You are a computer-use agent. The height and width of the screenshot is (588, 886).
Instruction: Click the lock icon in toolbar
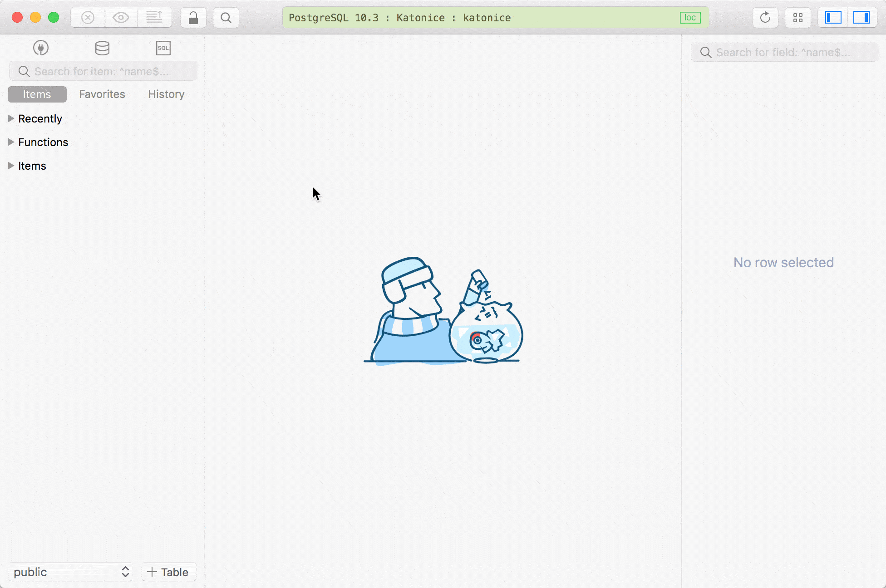pos(193,18)
